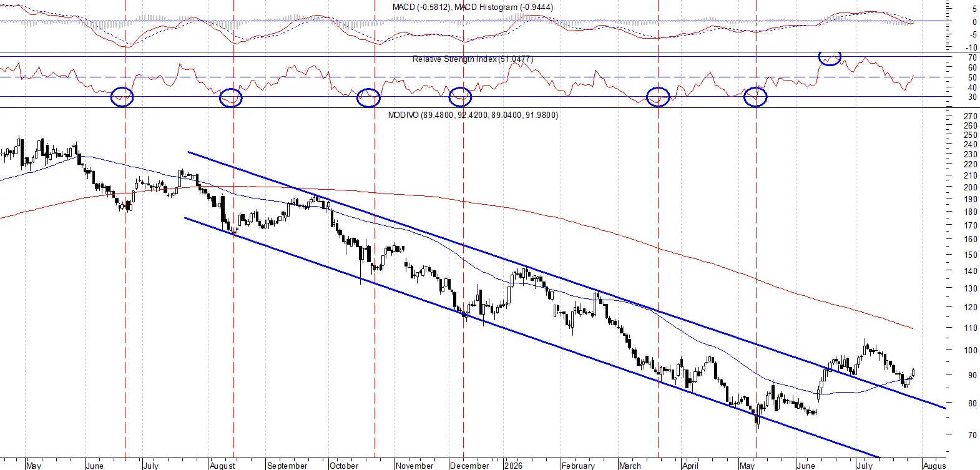Select the 160 price axis value

click(x=971, y=239)
